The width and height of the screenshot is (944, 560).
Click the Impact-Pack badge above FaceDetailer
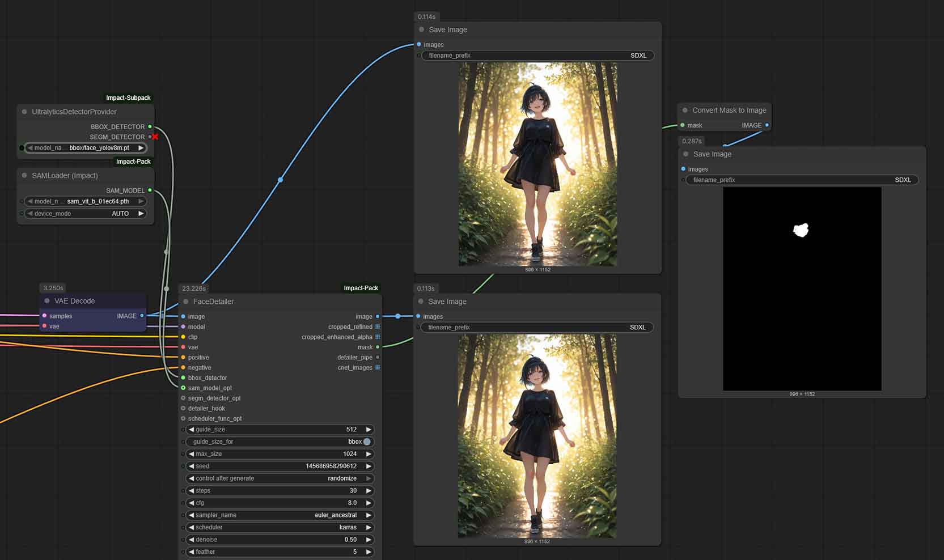click(x=361, y=288)
